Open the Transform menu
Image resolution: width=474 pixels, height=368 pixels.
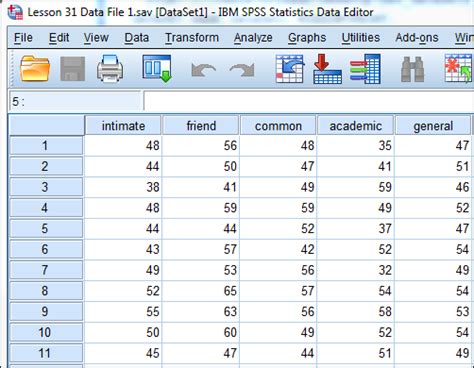[x=192, y=38]
